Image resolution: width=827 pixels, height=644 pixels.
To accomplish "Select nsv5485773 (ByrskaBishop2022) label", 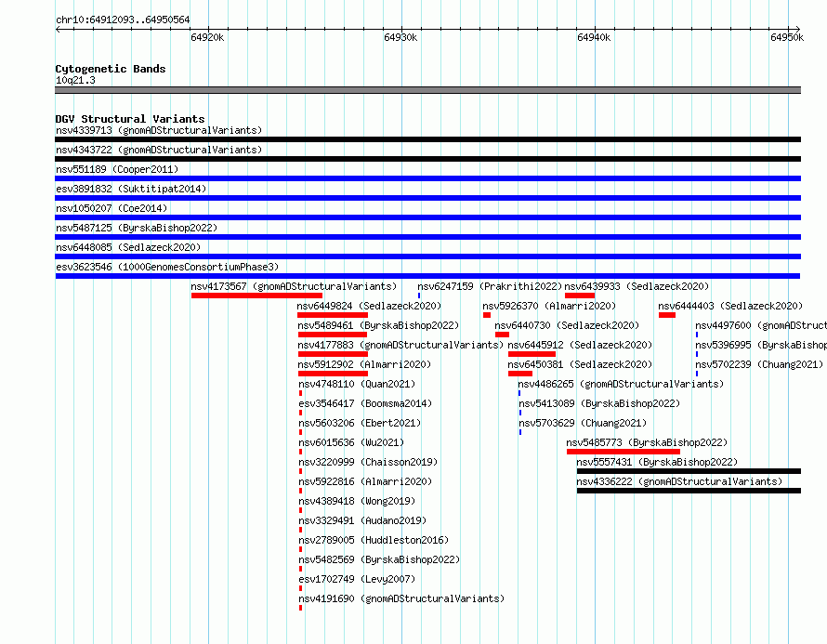I will coord(647,442).
